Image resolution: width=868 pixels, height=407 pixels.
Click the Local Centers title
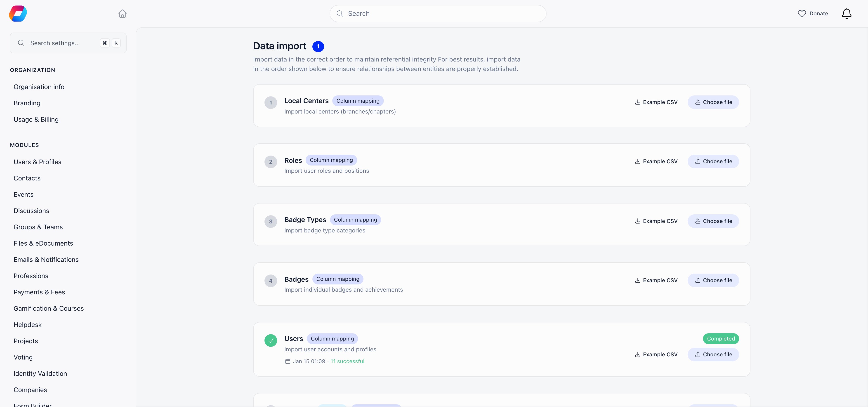coord(306,101)
